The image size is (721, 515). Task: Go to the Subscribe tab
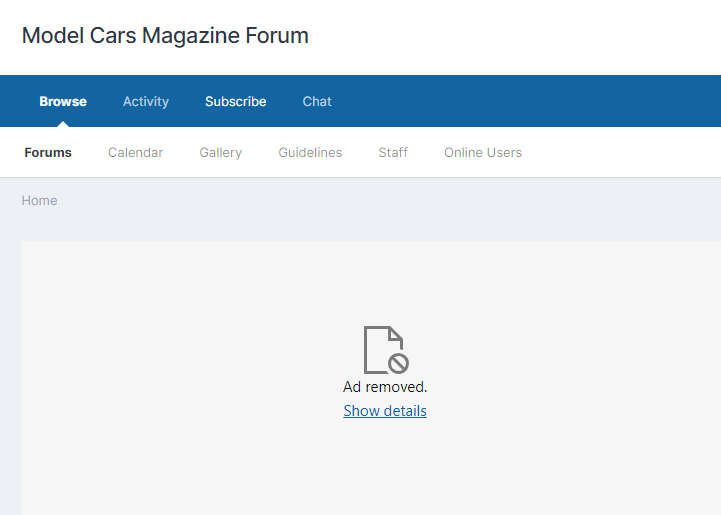pyautogui.click(x=235, y=101)
